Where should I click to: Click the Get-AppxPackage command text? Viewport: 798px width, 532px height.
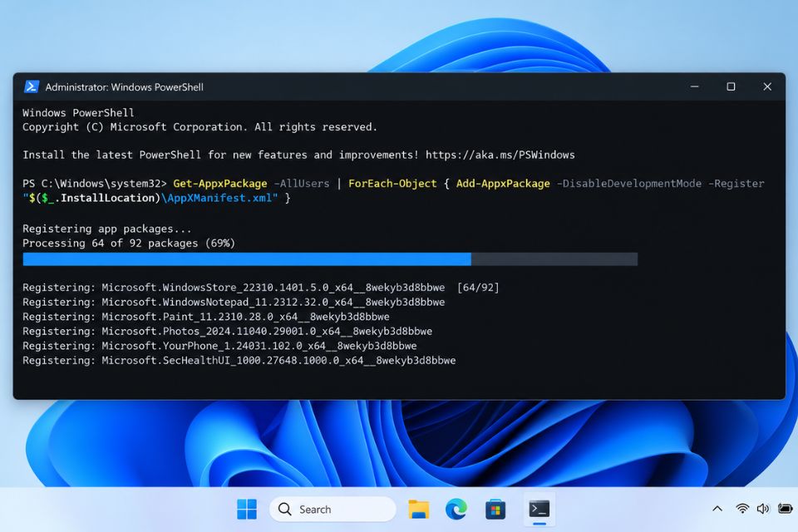coord(219,183)
